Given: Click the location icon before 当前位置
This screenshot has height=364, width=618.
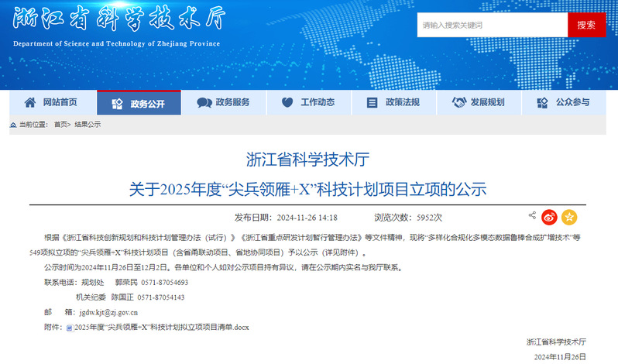Looking at the screenshot, I should pyautogui.click(x=14, y=125).
